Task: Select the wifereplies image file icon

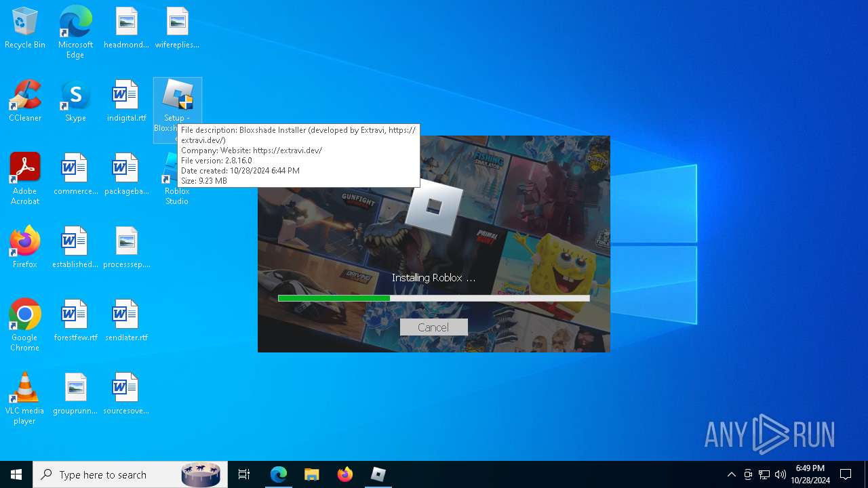Action: pyautogui.click(x=177, y=28)
